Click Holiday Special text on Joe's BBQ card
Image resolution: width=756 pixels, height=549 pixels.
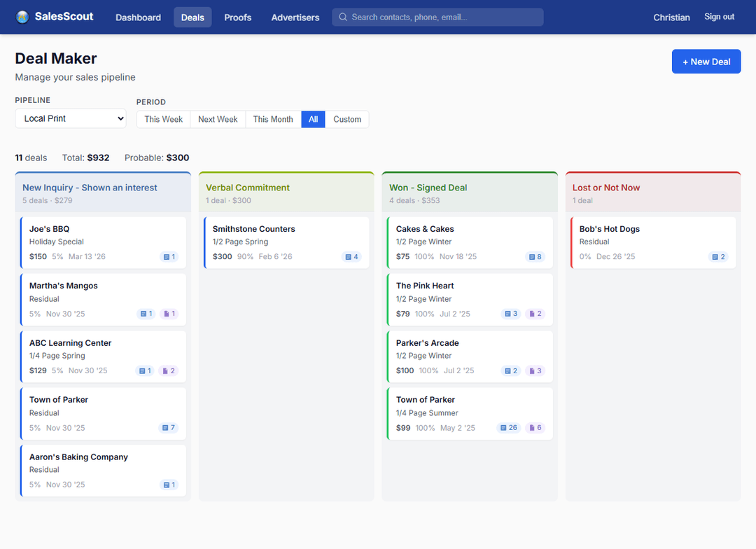coord(57,242)
